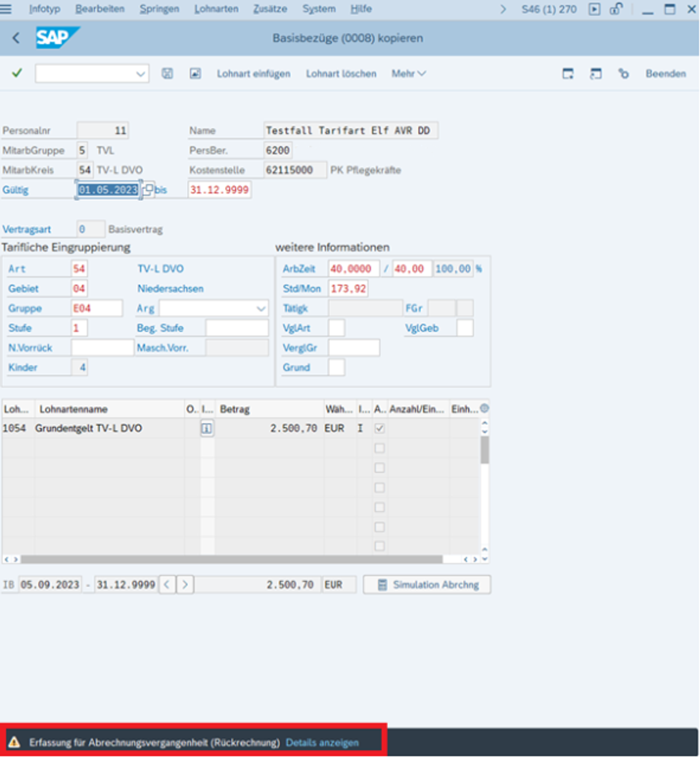
Task: Click the table horizontal scrollbar
Action: click(x=232, y=559)
